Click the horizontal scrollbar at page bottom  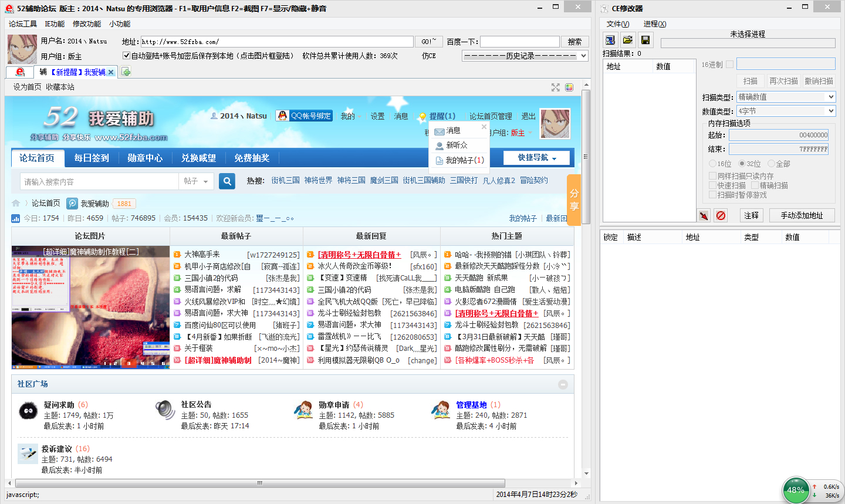259,483
